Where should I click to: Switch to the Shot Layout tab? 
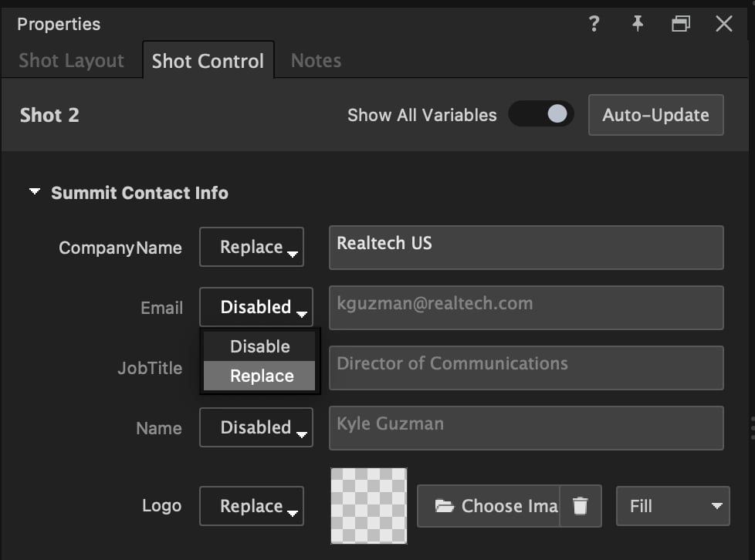71,61
